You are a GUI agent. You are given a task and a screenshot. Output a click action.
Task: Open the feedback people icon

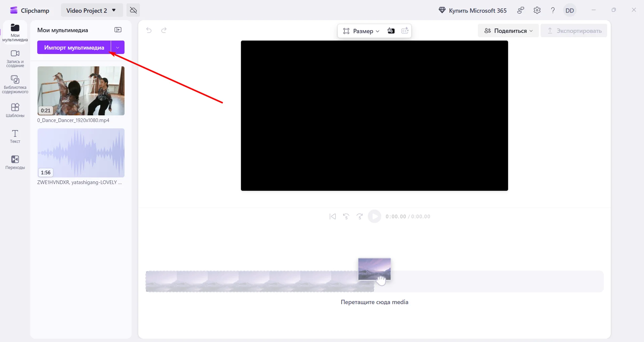tap(521, 10)
